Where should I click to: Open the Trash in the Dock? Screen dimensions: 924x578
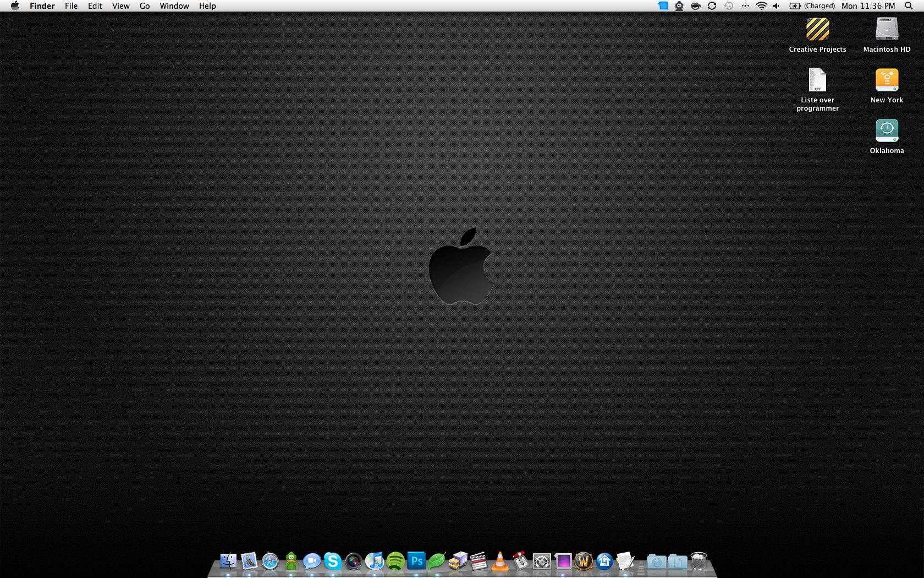coord(698,561)
